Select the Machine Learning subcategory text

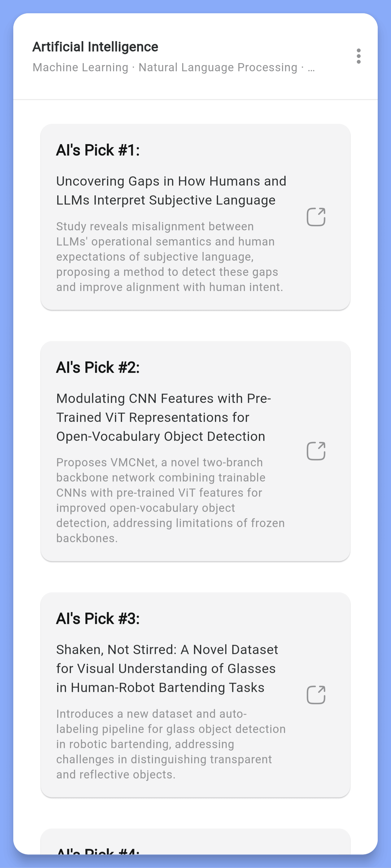tap(80, 67)
